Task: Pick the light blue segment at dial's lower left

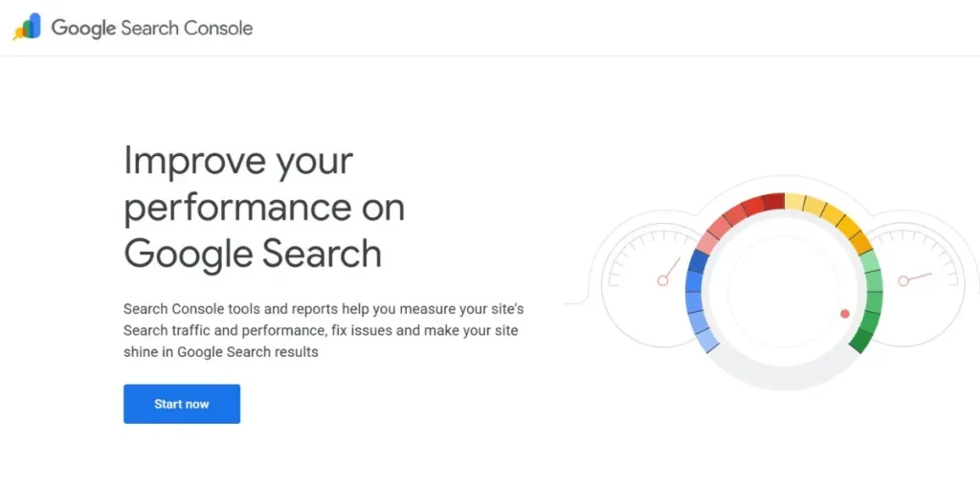Action: [x=706, y=337]
